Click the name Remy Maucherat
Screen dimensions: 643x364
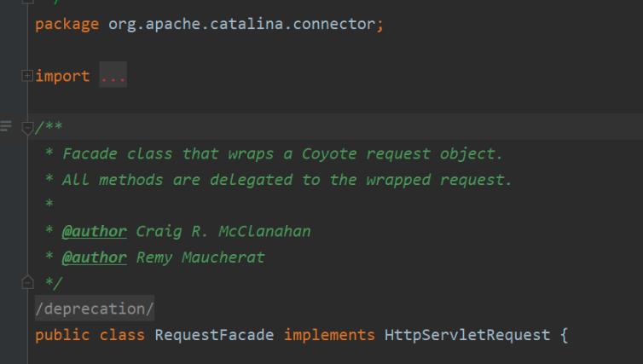click(x=200, y=257)
